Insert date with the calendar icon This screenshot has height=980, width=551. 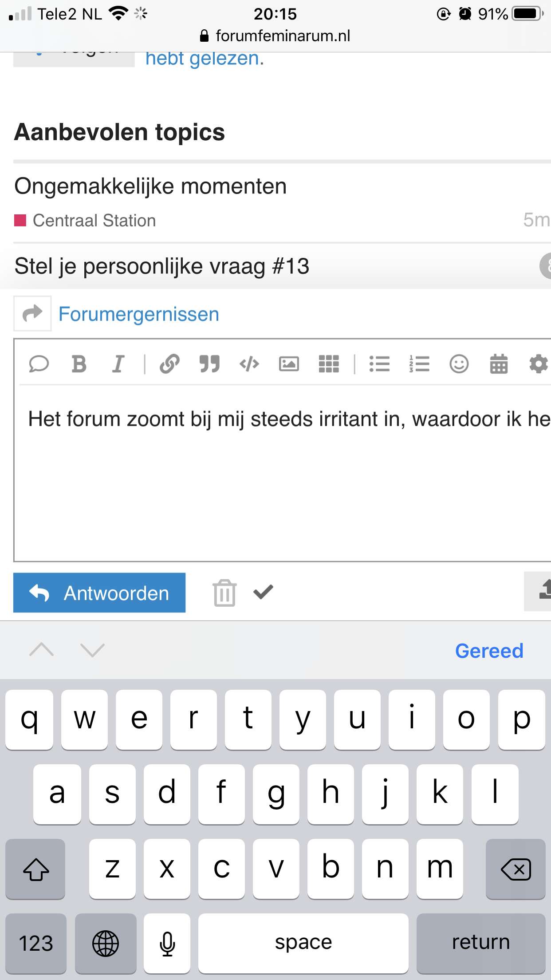coord(499,364)
